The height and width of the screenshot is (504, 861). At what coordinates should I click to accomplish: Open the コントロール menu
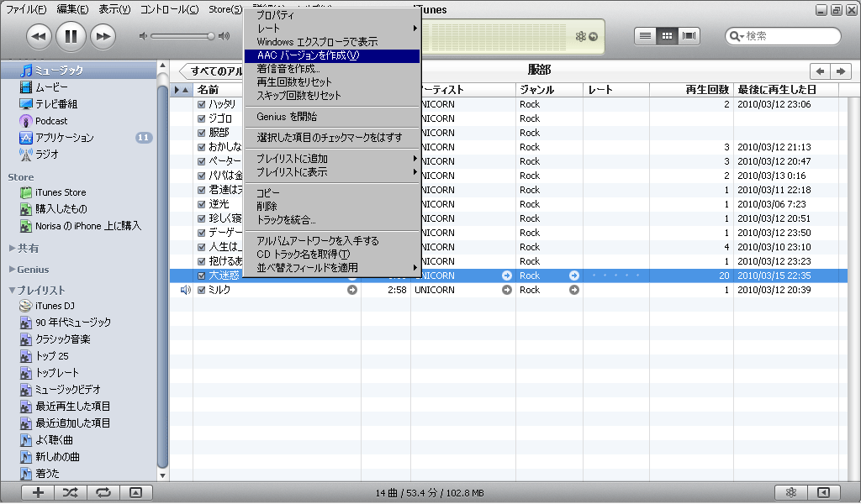pyautogui.click(x=169, y=9)
